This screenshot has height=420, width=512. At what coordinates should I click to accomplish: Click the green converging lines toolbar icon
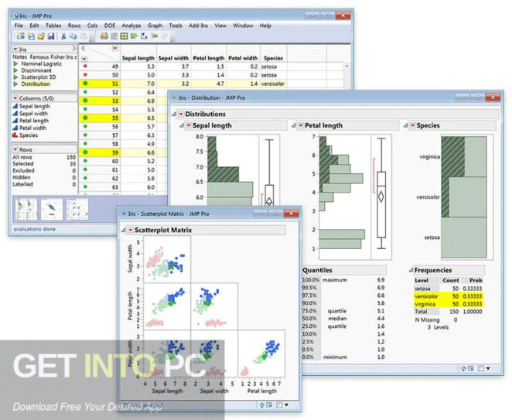pos(155,36)
